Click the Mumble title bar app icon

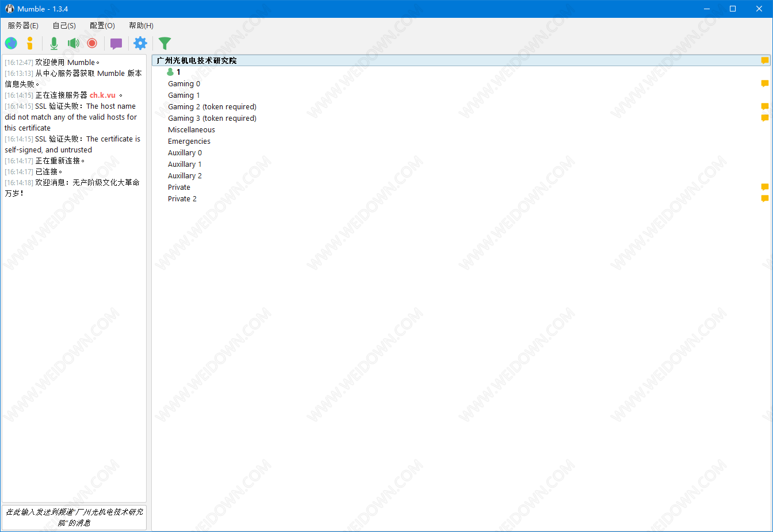[10, 9]
